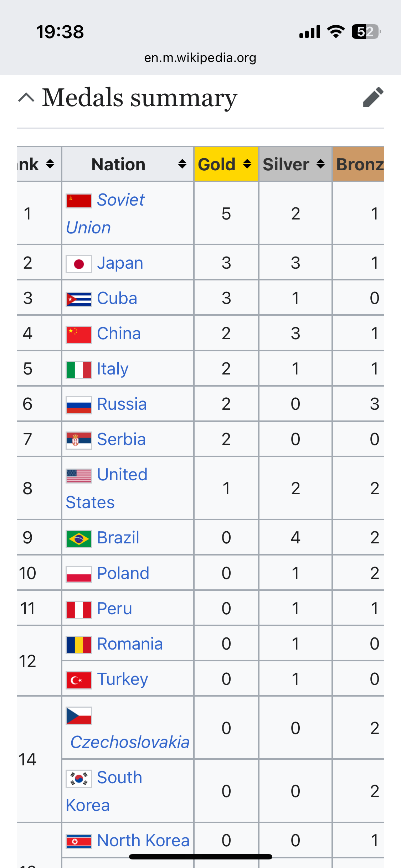
Task: Sort by Rank column arrows
Action: [50, 164]
